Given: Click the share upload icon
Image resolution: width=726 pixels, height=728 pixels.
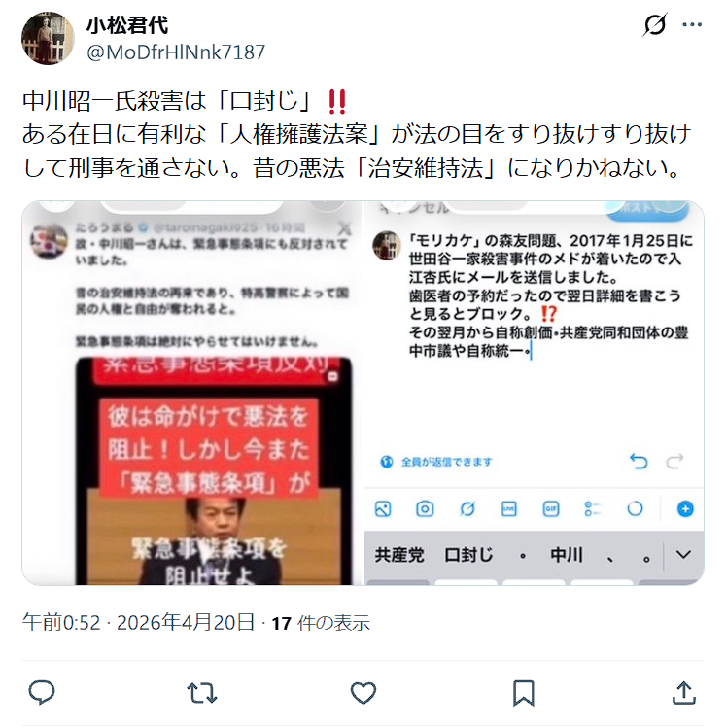Looking at the screenshot, I should pyautogui.click(x=684, y=693).
